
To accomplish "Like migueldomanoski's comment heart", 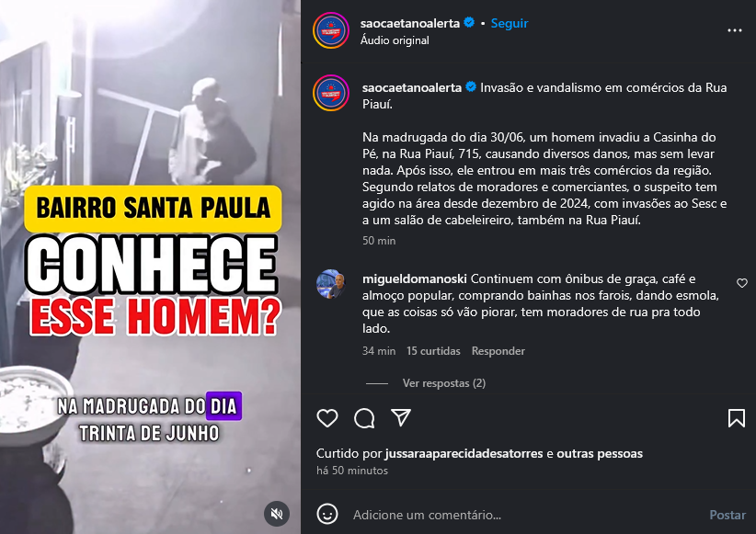I will 742,283.
